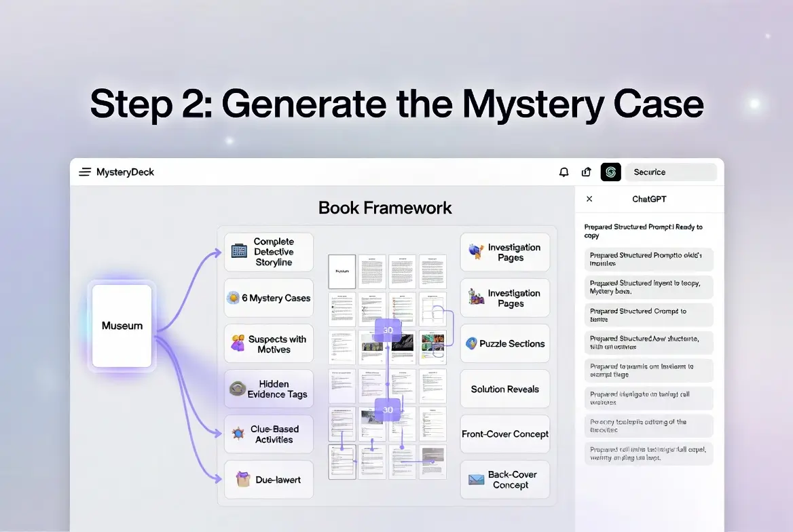Select the Front-Cover Concept card
Viewport: 793px width, 532px height.
pos(504,434)
